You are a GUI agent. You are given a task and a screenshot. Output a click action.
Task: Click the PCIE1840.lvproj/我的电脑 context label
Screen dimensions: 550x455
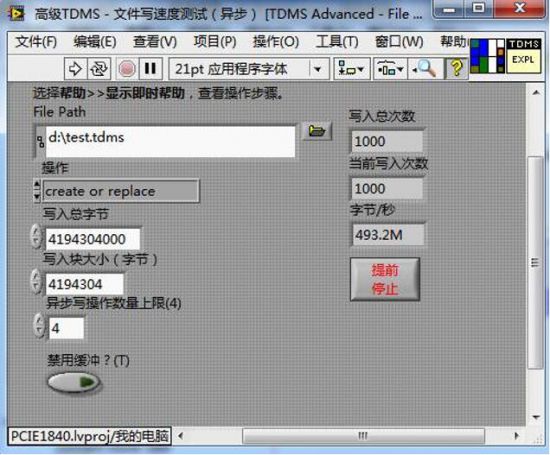pyautogui.click(x=89, y=436)
